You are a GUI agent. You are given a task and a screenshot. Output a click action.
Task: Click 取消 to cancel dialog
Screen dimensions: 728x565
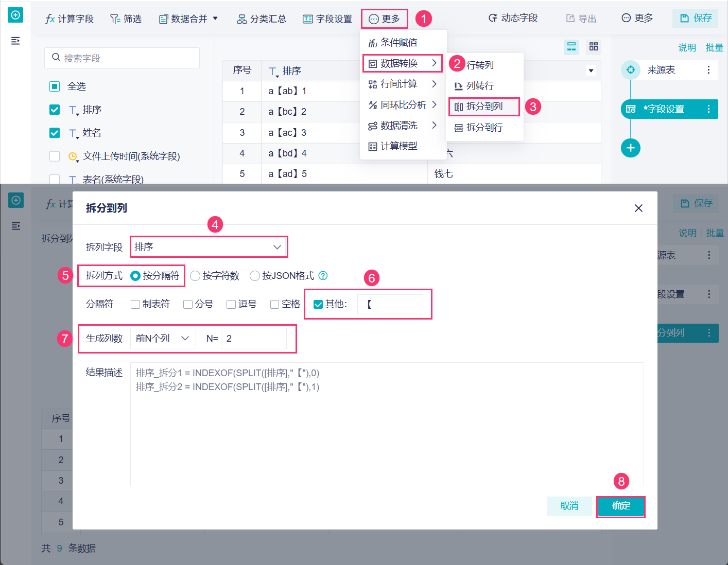pyautogui.click(x=569, y=506)
